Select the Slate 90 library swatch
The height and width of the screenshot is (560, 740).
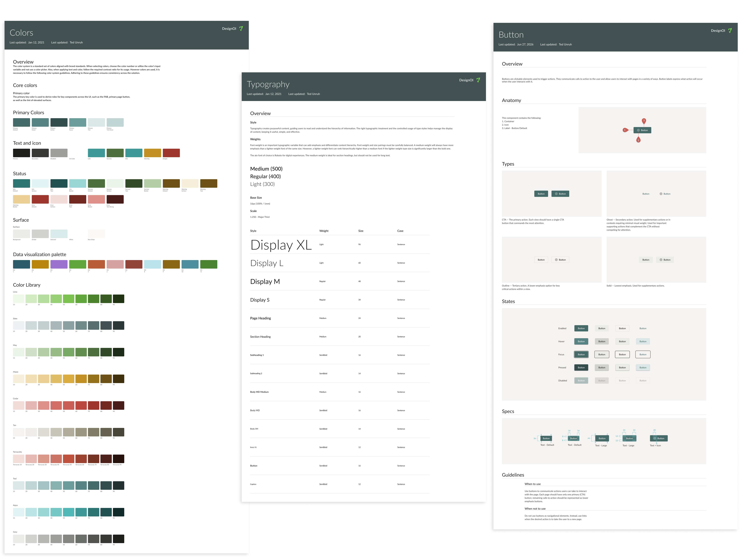point(118,325)
